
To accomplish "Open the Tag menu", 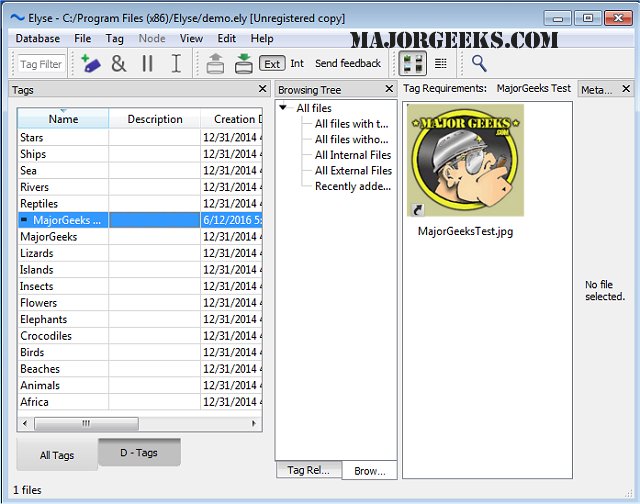I will [115, 38].
